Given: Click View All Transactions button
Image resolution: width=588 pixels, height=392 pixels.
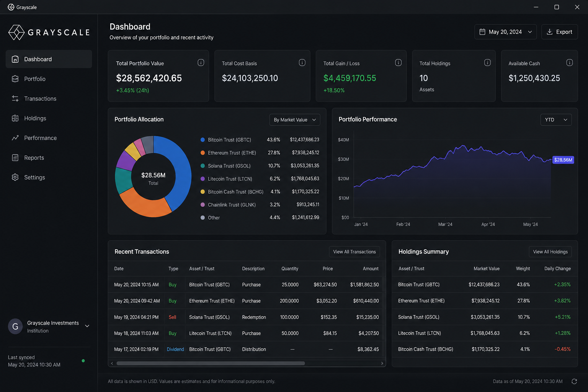Looking at the screenshot, I should click(354, 252).
